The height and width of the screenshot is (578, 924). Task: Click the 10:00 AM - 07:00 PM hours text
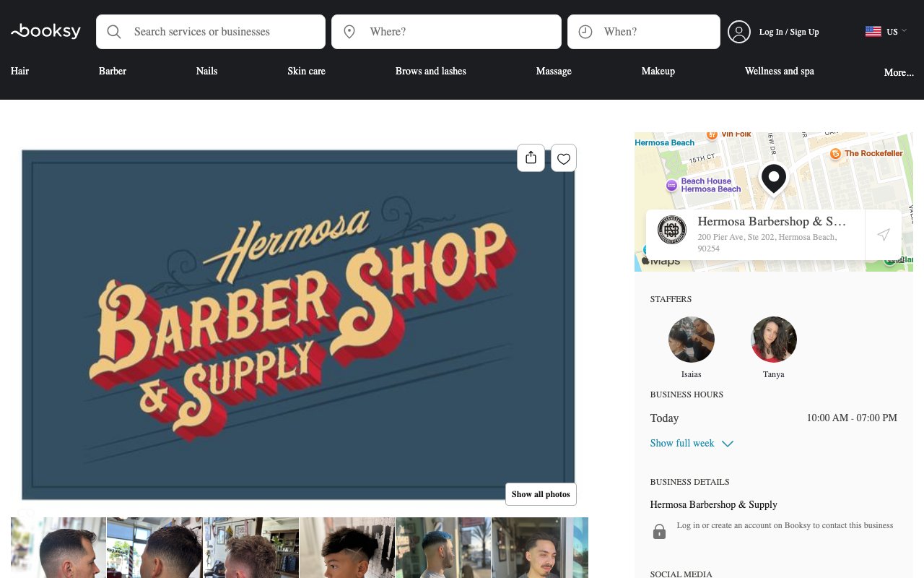click(852, 418)
